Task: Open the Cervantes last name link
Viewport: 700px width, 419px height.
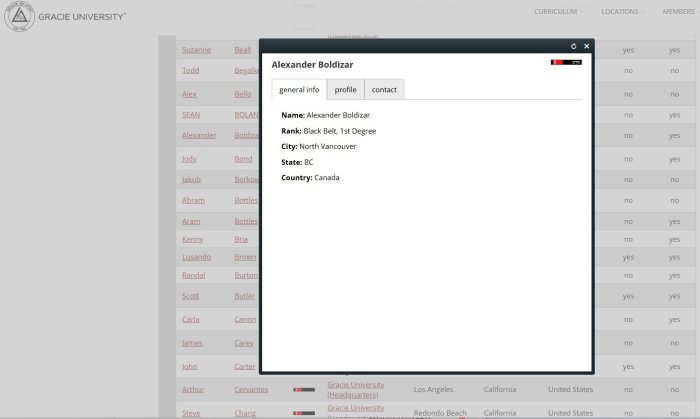Action: pos(251,390)
